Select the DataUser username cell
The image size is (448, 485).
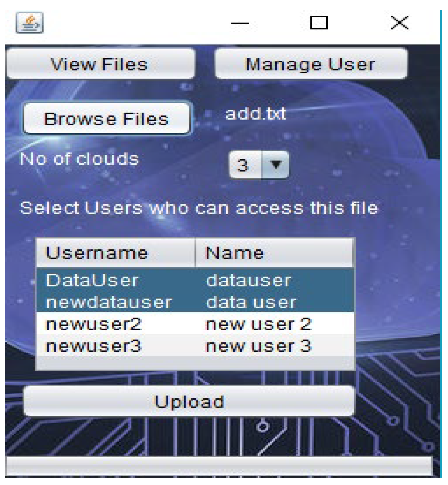[92, 280]
